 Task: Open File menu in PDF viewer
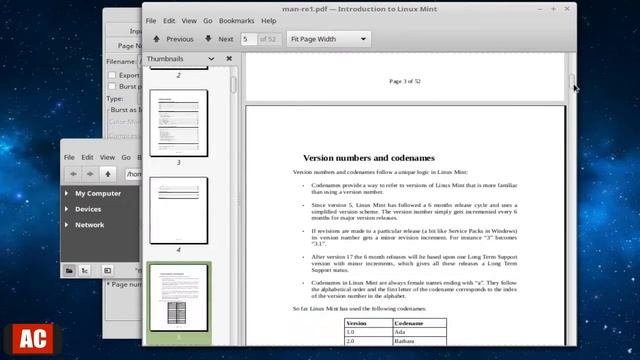pos(151,21)
